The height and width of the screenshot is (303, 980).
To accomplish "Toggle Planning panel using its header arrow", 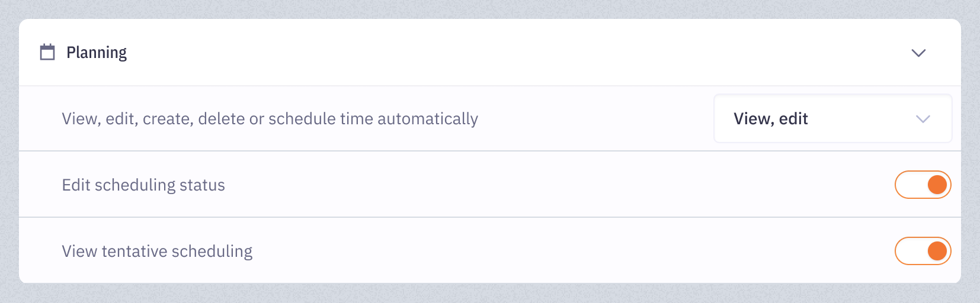I will pos(918,53).
